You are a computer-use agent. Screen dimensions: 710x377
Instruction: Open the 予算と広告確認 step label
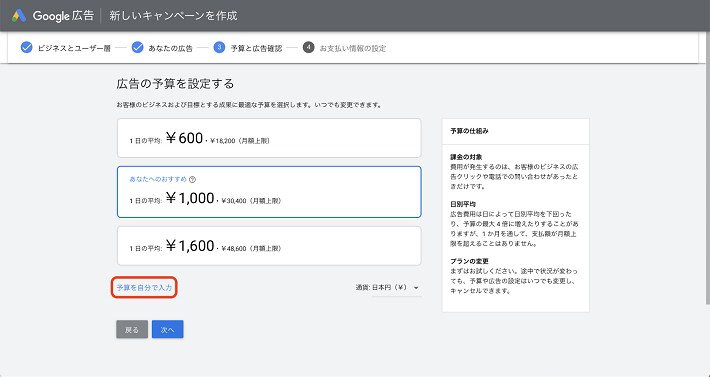point(256,48)
